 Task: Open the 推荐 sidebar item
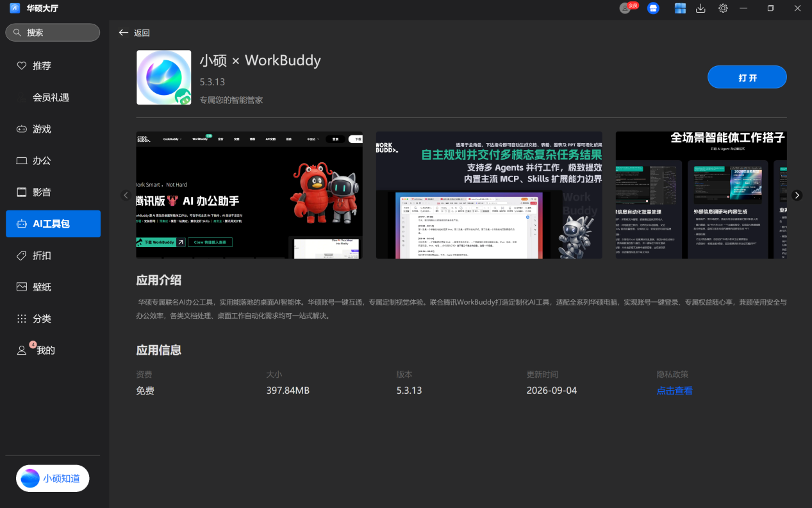coord(53,65)
